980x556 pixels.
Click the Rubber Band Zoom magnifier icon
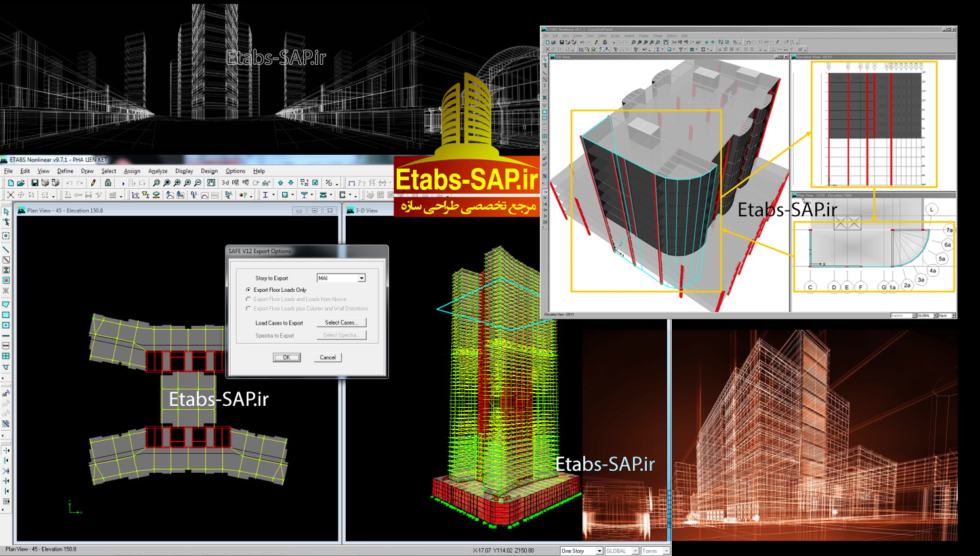[156, 183]
